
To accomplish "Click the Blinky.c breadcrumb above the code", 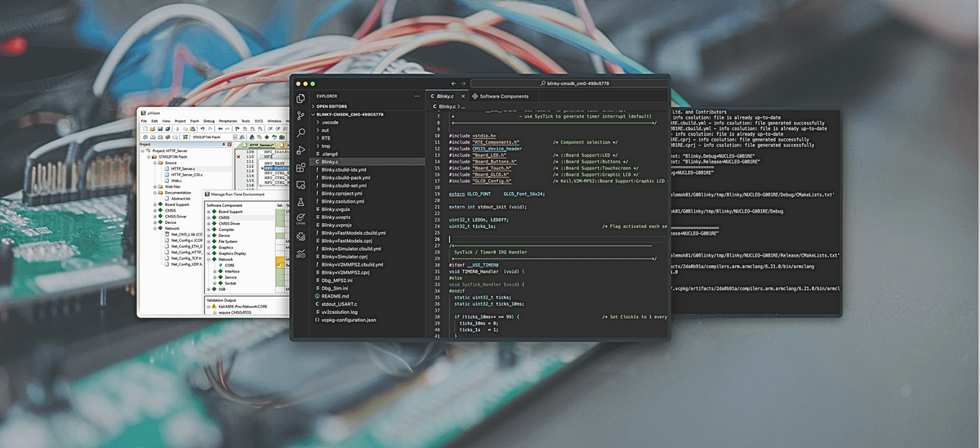I will tap(447, 106).
